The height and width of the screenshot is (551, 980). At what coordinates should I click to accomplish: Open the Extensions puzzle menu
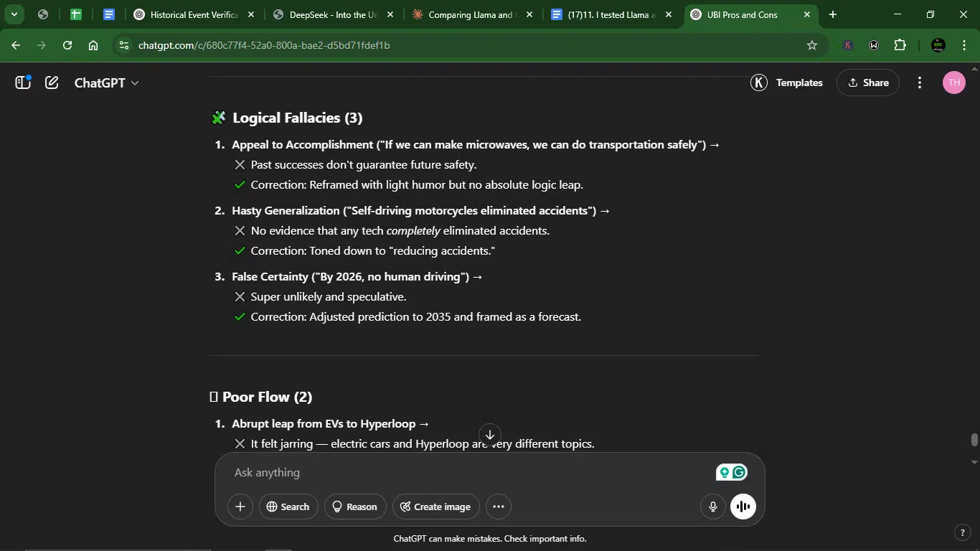click(900, 45)
